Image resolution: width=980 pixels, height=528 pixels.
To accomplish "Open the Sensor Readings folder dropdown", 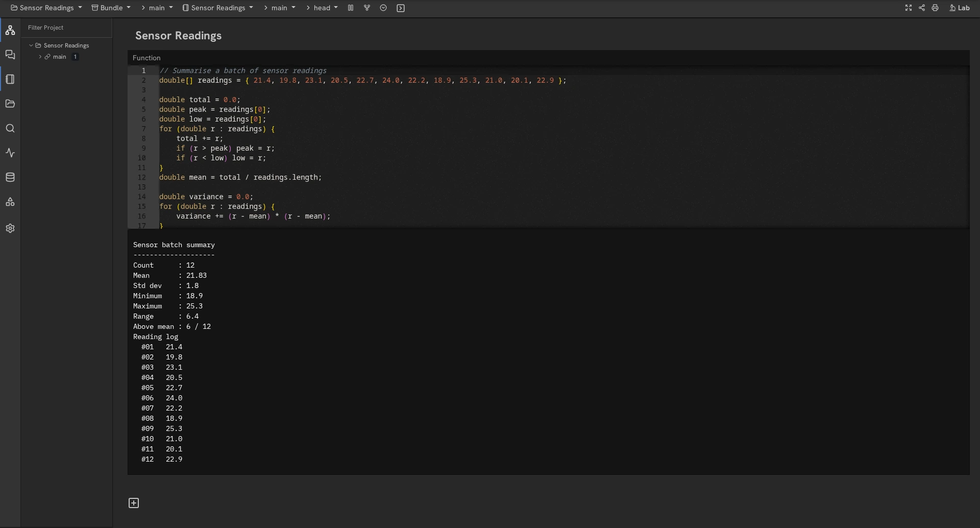I will click(46, 8).
